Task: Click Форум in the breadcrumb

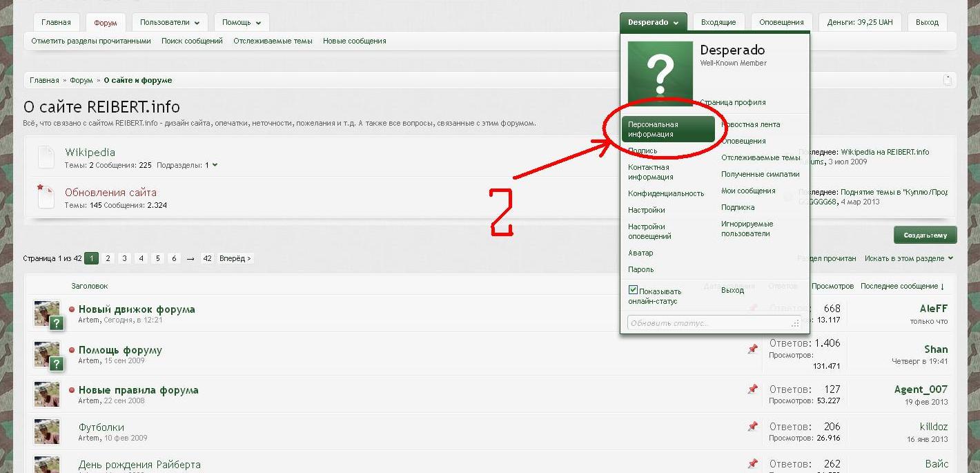Action: [x=81, y=80]
